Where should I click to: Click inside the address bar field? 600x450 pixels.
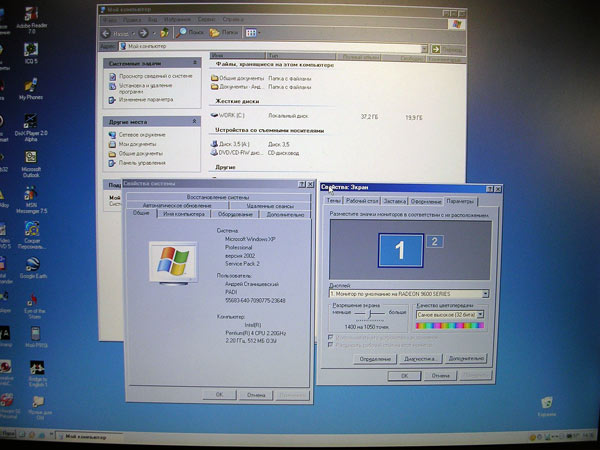tap(270, 47)
